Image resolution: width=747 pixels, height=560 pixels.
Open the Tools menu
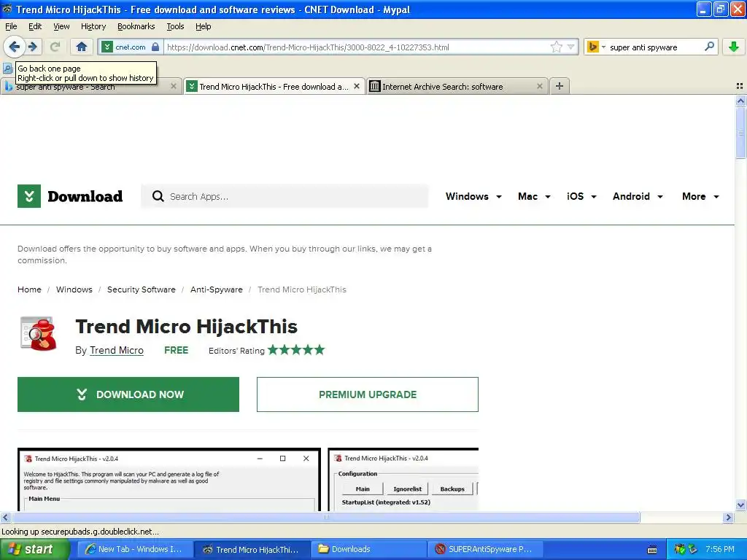coord(175,26)
